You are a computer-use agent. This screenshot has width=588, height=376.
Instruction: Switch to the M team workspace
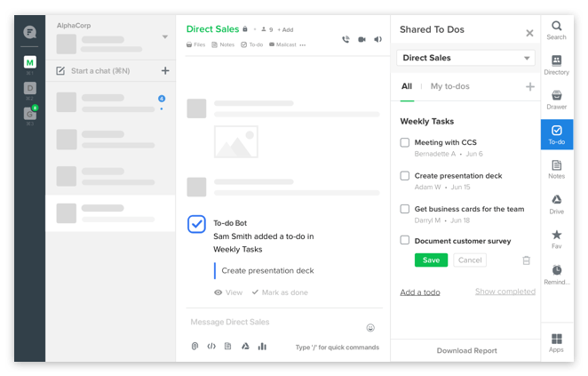pyautogui.click(x=29, y=62)
